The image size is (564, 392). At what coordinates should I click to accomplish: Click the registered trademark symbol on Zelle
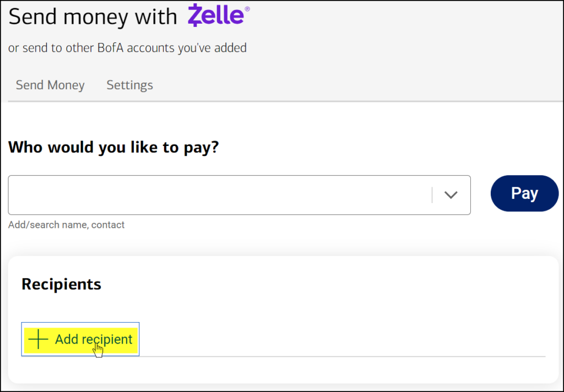[247, 9]
